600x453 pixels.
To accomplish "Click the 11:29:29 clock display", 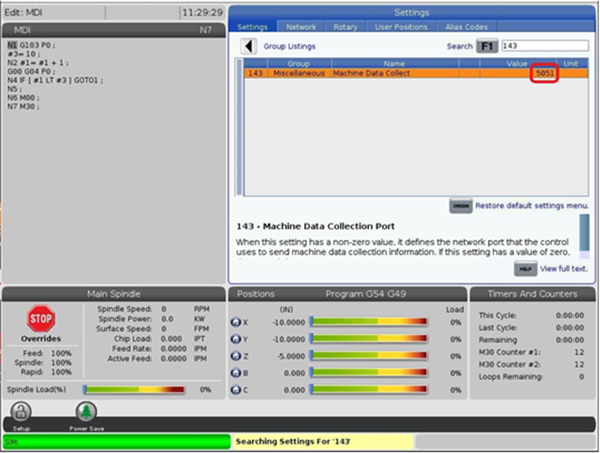I will point(202,13).
